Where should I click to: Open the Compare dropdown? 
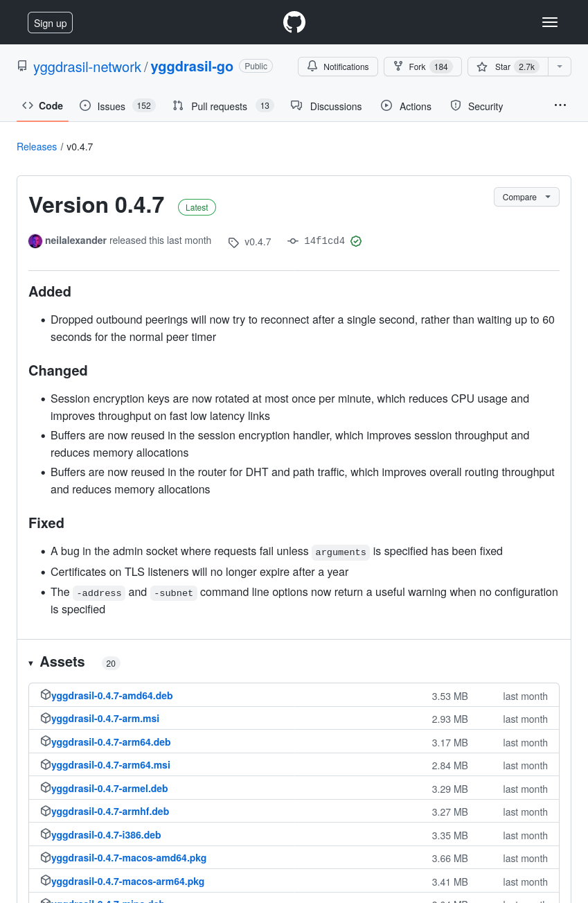pos(526,197)
